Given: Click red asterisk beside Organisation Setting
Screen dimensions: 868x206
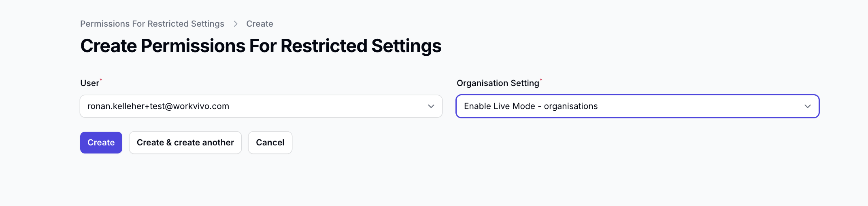Looking at the screenshot, I should (541, 80).
